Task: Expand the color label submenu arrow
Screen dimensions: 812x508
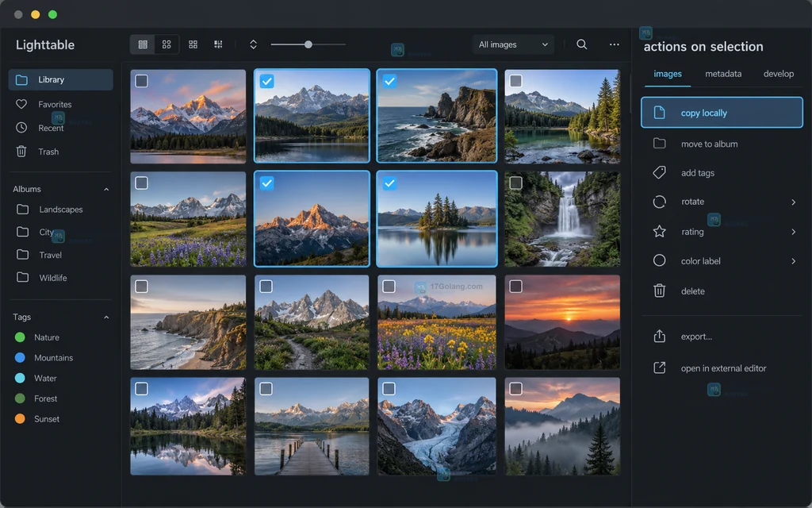Action: [x=793, y=260]
